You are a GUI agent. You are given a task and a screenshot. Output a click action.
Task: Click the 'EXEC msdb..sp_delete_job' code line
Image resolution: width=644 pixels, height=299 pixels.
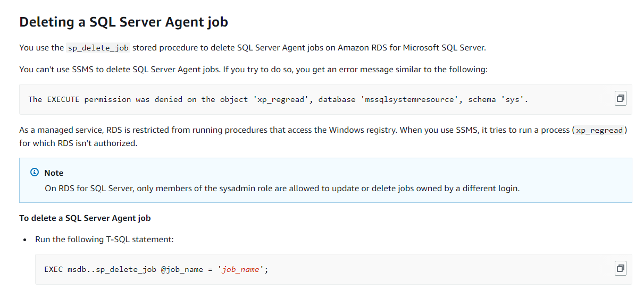tap(156, 269)
